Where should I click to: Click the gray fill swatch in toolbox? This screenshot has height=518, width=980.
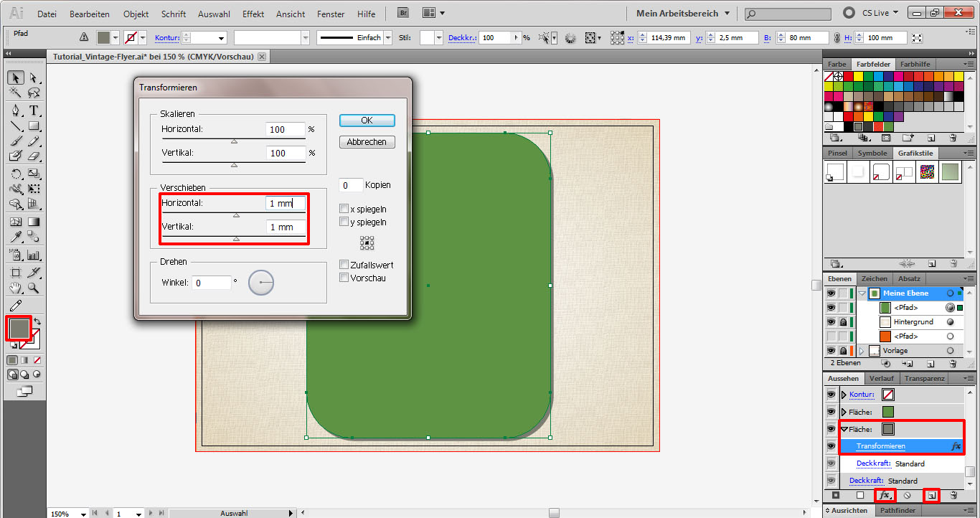pos(18,329)
